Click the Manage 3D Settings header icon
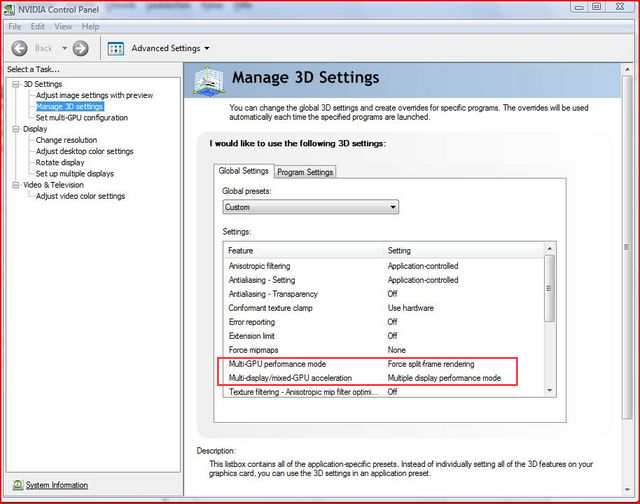Screen dimensions: 640x504 tap(209, 81)
